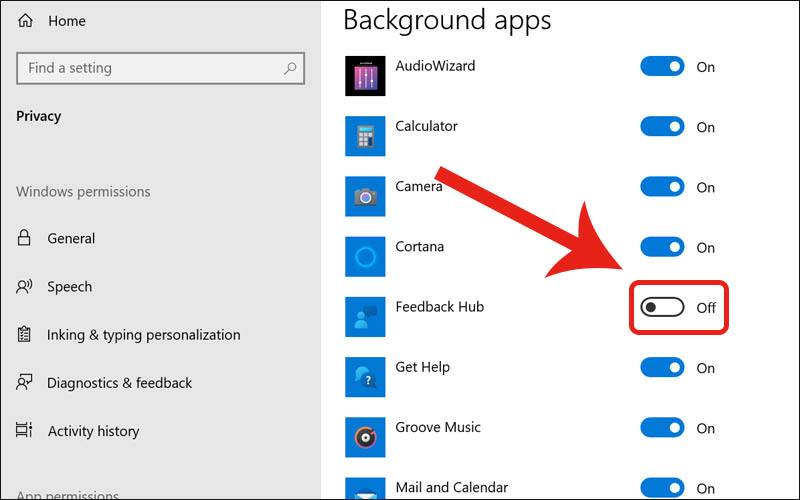This screenshot has height=500, width=800.
Task: Click the Cortana app icon
Action: click(x=365, y=257)
